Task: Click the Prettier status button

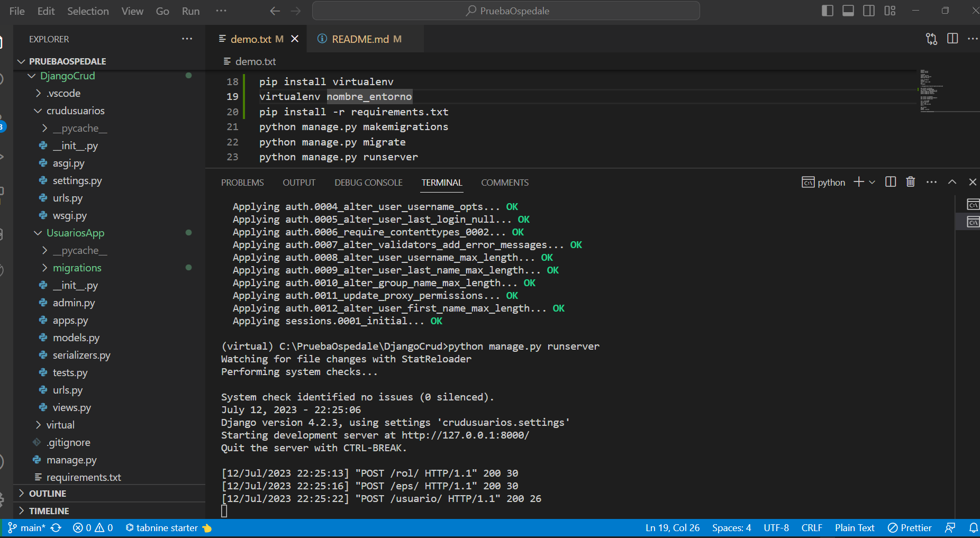Action: coord(910,528)
